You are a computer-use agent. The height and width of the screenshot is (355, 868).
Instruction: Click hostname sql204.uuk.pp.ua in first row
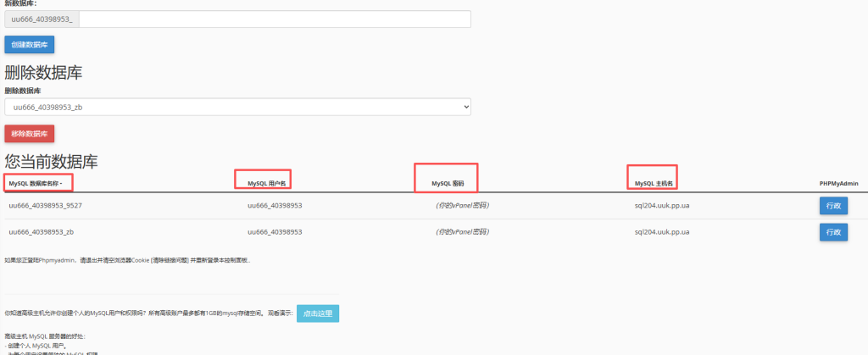(661, 205)
